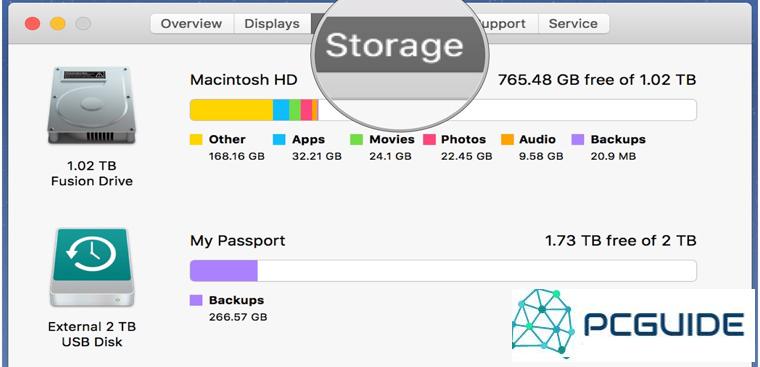Viewport: 760px width, 367px height.
Task: Click the purple Backups bar of My Passport
Action: (x=223, y=271)
